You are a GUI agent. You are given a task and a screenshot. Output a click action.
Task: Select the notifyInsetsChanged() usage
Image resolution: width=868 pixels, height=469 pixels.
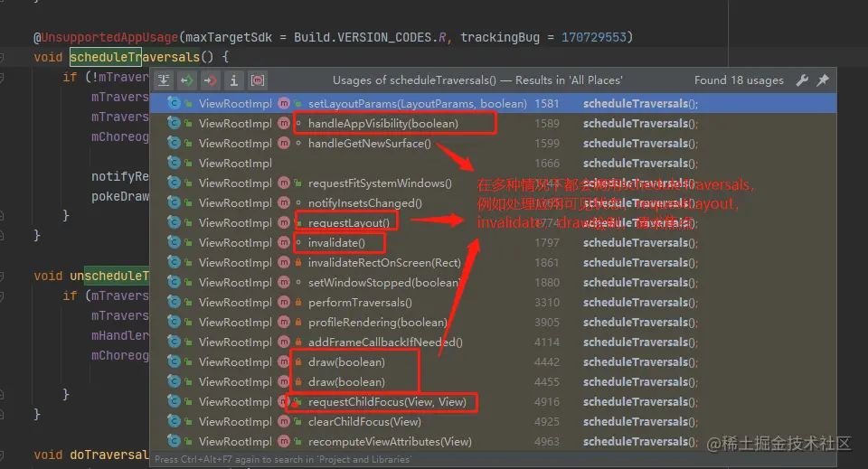pyautogui.click(x=494, y=203)
